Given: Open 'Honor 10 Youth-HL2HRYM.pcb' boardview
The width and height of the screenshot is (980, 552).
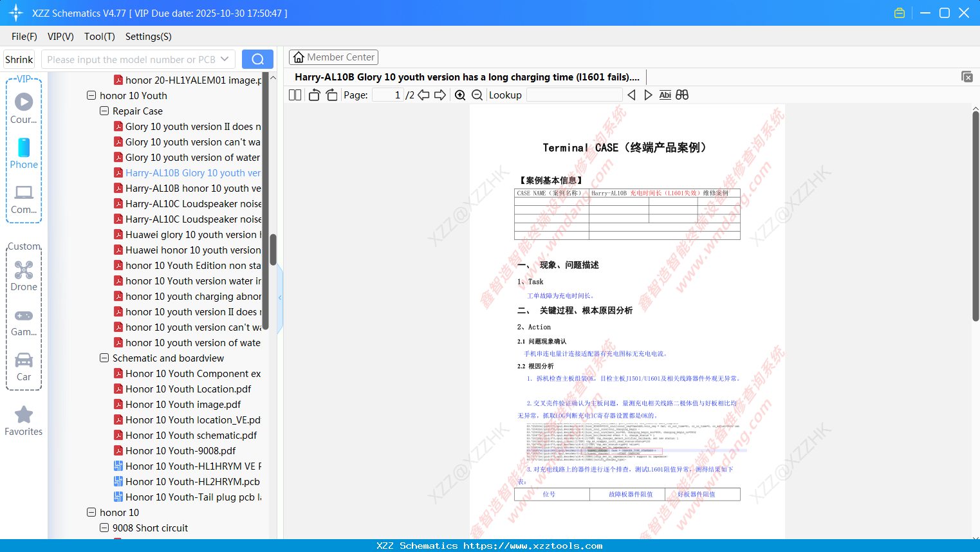Looking at the screenshot, I should [187, 481].
